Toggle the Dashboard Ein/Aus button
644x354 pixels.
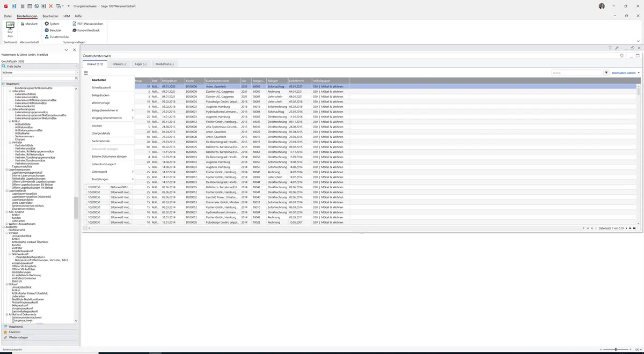10,30
